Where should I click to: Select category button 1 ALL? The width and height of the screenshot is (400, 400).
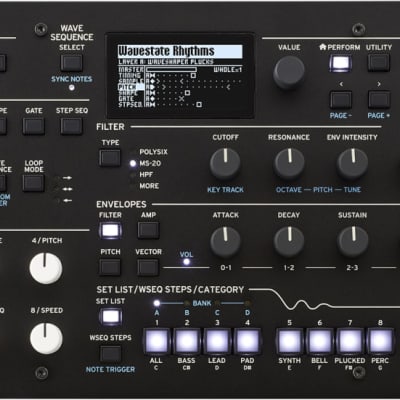[x=157, y=341]
